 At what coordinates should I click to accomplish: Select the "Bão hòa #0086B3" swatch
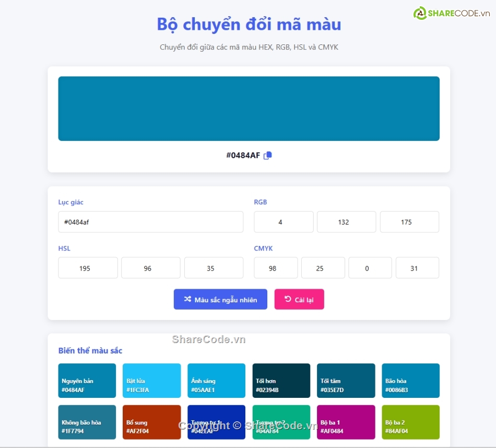410,381
